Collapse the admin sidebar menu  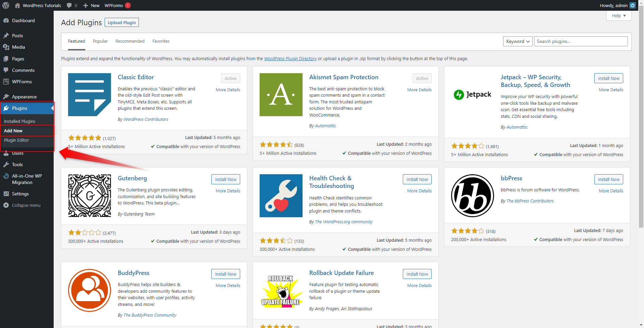click(27, 205)
